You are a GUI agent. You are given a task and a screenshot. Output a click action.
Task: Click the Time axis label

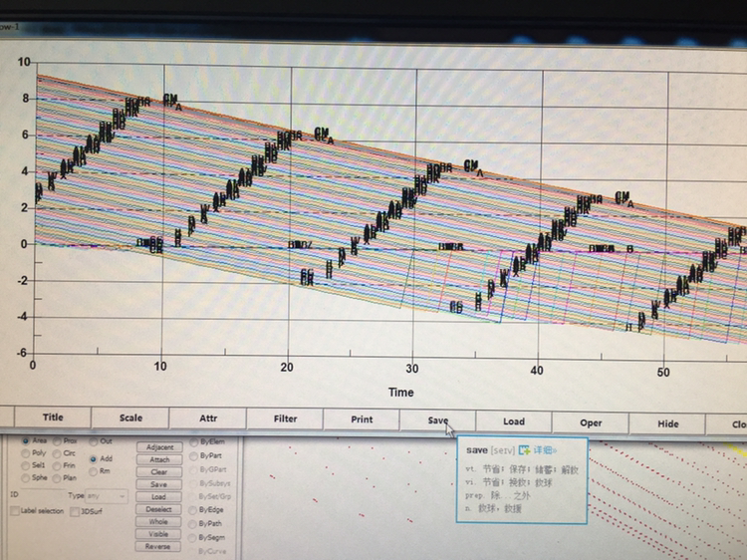point(400,393)
